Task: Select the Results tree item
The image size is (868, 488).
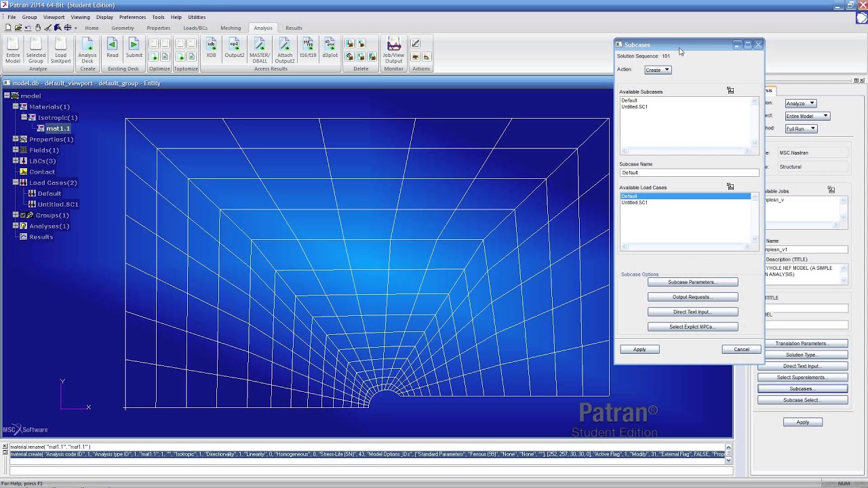Action: pos(41,237)
